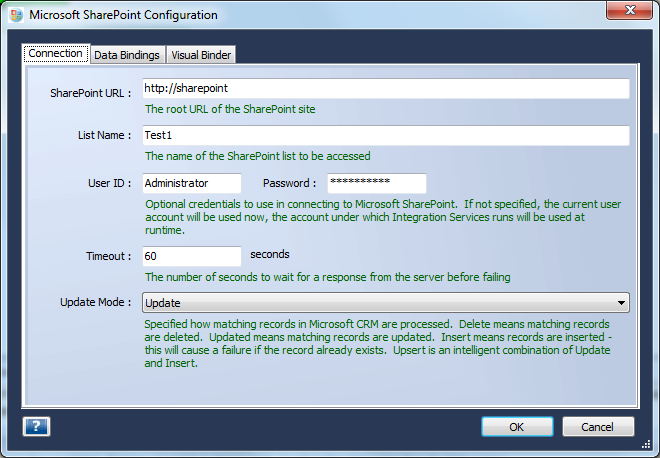
Task: Click the 'SharePoint URL :' label
Action: pos(90,93)
